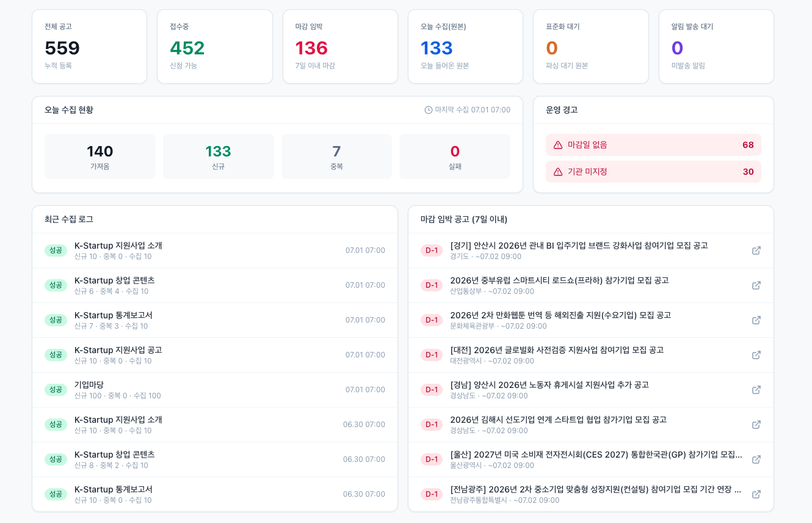Open external link for 김해시 선도기업 공고
Image resolution: width=812 pixels, height=523 pixels.
(x=756, y=425)
